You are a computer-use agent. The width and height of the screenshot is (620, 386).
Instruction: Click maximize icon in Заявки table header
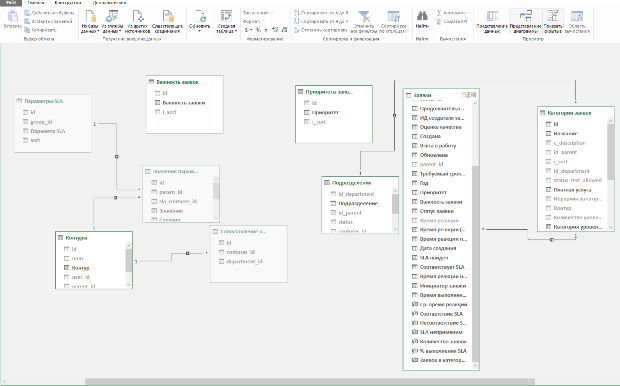(x=473, y=95)
